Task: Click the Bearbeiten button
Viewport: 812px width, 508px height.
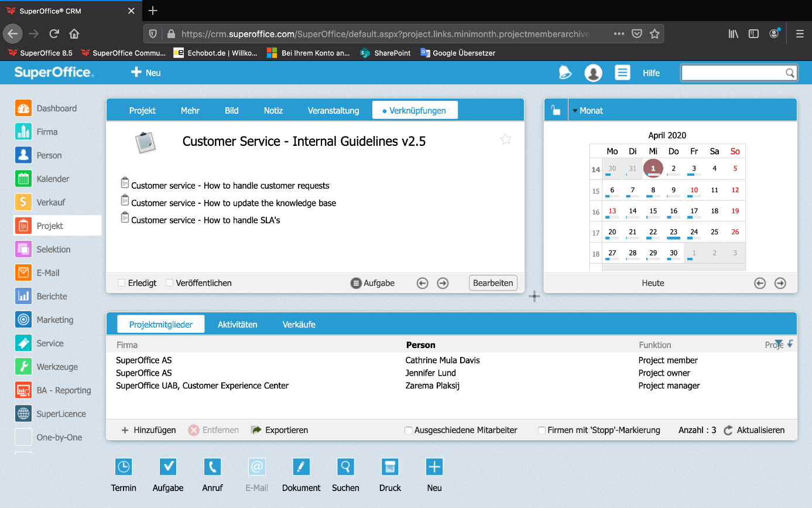Action: coord(492,282)
